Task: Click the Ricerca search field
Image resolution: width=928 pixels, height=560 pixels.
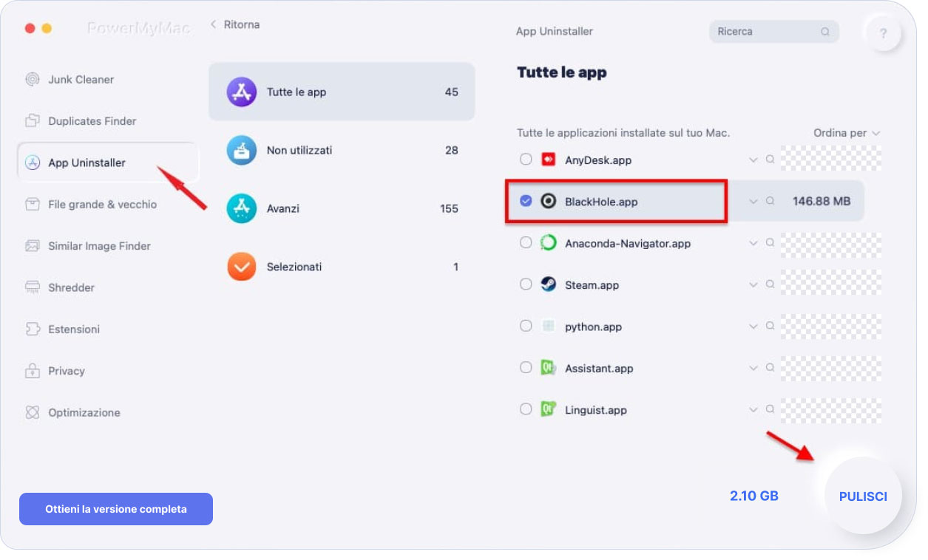Action: (x=773, y=32)
